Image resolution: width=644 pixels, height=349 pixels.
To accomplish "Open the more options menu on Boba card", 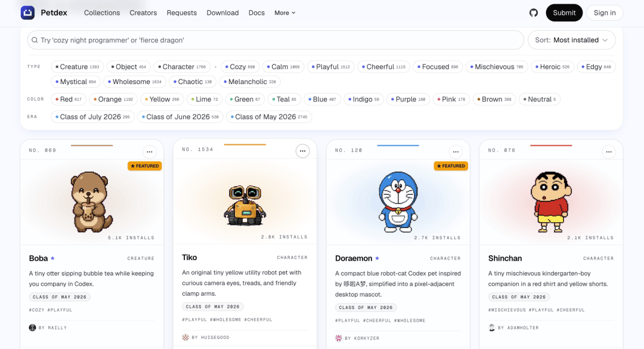I will (150, 152).
